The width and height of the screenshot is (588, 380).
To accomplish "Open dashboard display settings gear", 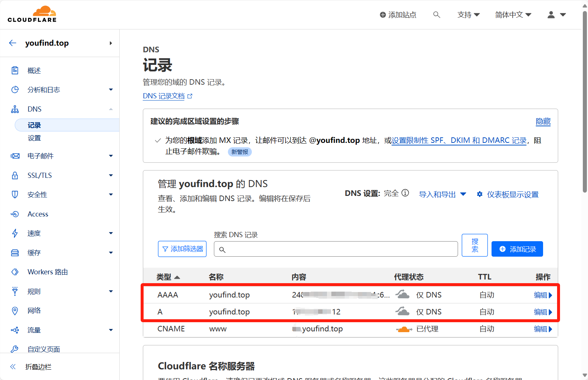I will (479, 194).
